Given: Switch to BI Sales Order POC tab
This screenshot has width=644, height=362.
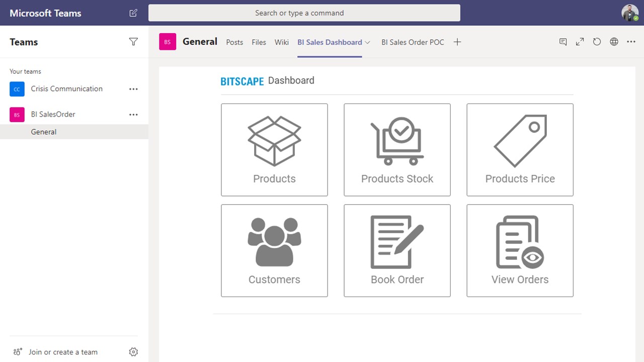Looking at the screenshot, I should [413, 42].
